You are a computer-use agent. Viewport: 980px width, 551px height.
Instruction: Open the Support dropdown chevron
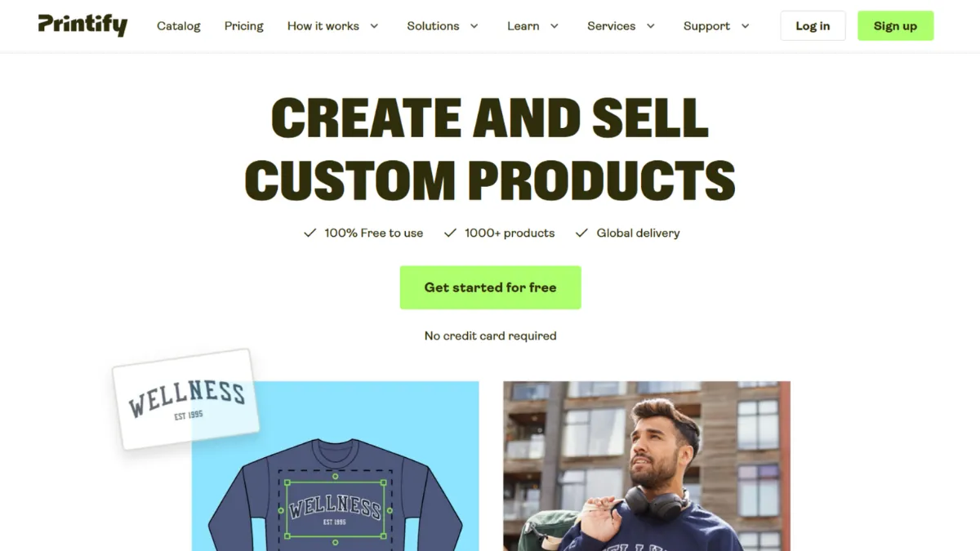(x=745, y=26)
